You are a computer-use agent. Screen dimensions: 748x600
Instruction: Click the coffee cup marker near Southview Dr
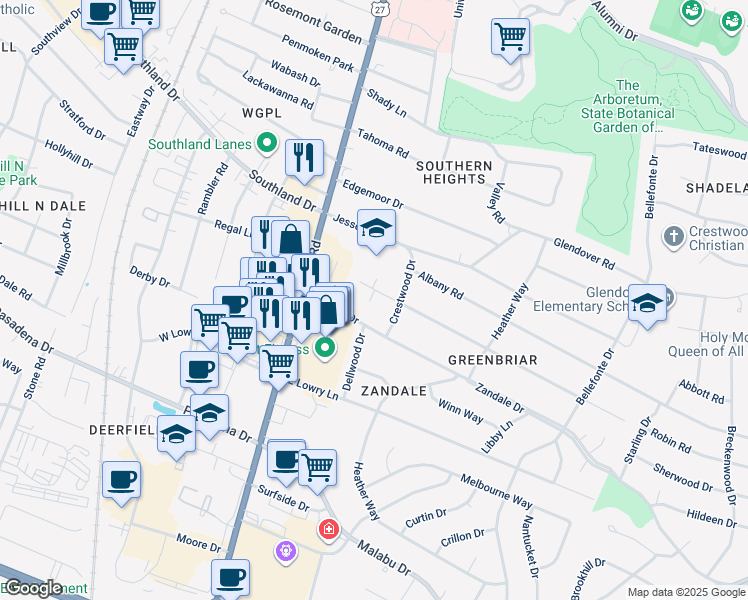100,12
